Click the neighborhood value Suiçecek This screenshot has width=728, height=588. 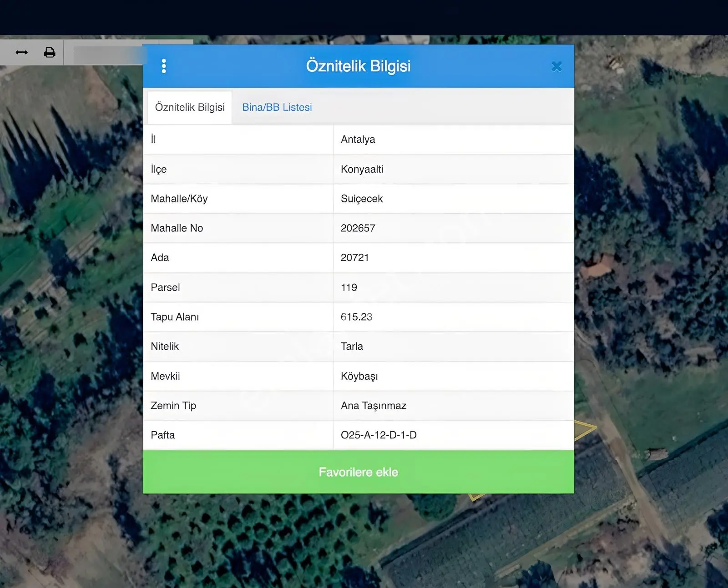point(362,199)
